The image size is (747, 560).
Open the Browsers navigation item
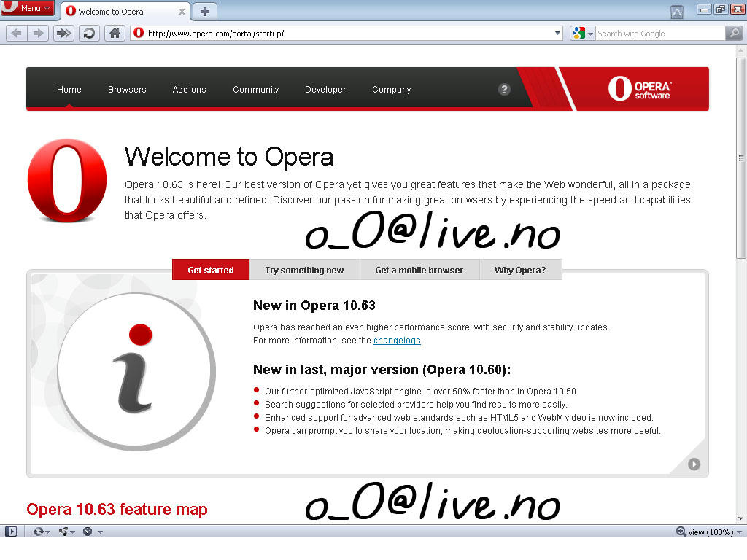pyautogui.click(x=127, y=90)
